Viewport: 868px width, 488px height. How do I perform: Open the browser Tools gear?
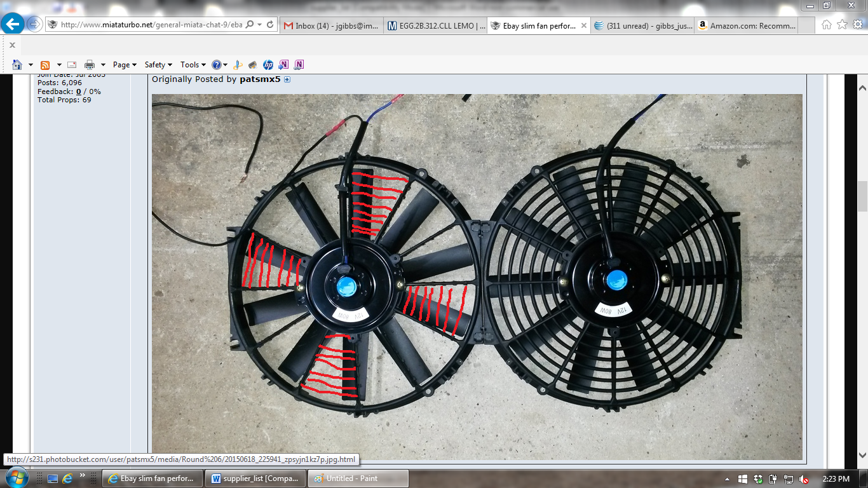(x=858, y=25)
